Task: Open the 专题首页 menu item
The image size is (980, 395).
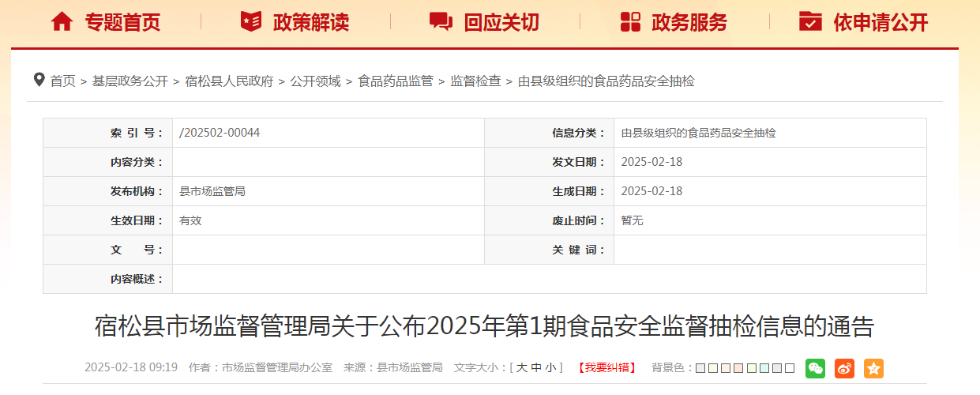Action: pos(122,22)
